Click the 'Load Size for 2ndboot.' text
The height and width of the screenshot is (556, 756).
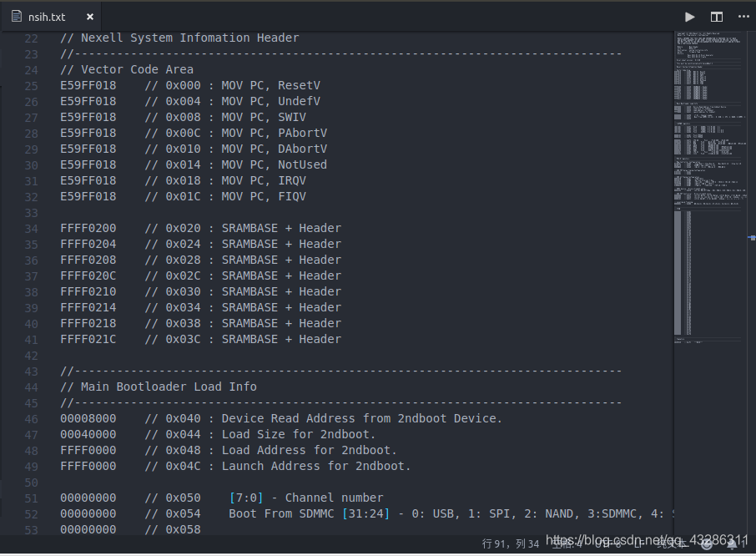click(x=299, y=435)
